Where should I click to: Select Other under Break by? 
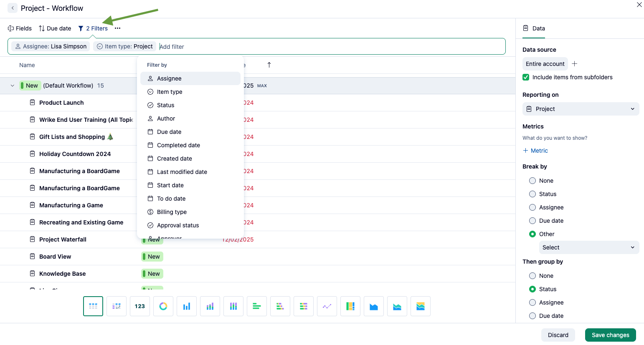(x=532, y=234)
